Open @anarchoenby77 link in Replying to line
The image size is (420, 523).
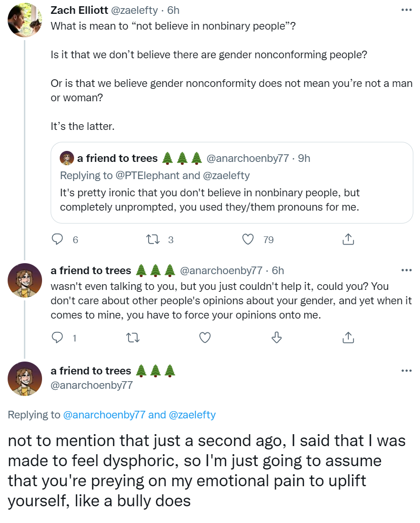pyautogui.click(x=104, y=415)
